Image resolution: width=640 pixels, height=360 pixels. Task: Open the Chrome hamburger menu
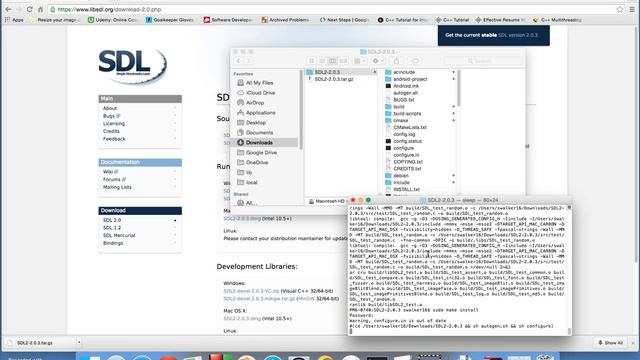point(632,9)
